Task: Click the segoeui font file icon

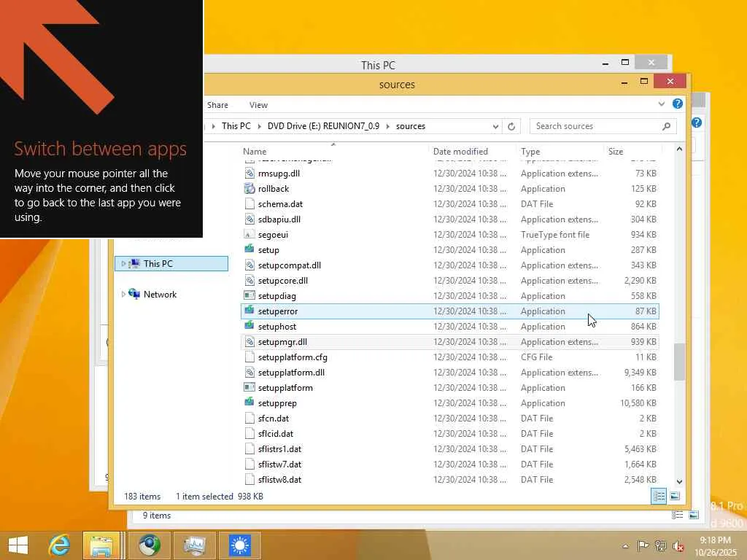Action: point(249,234)
